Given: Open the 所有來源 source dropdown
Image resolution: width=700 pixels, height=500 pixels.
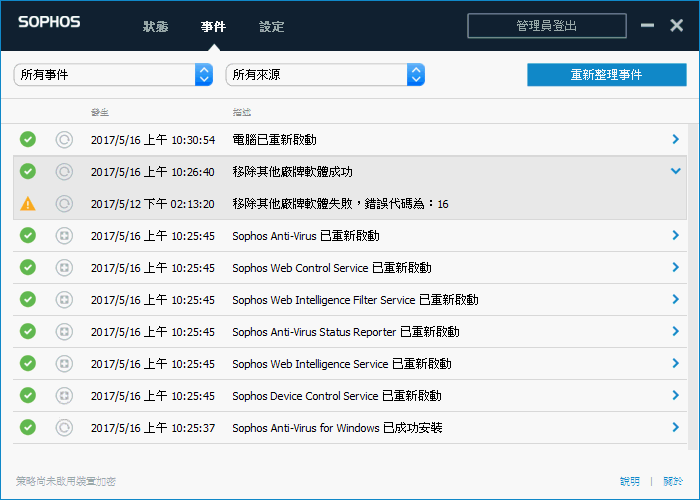Looking at the screenshot, I should [x=324, y=75].
